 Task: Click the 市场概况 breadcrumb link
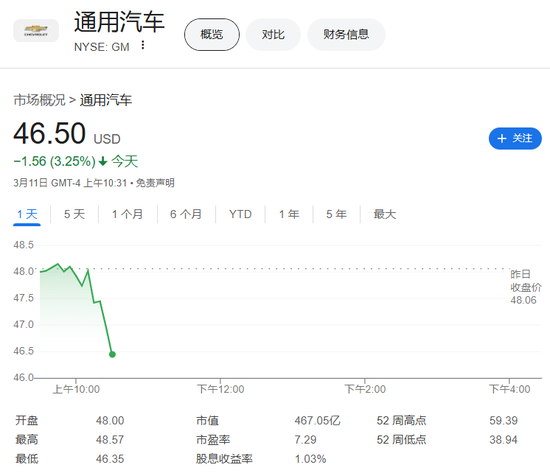[x=39, y=100]
